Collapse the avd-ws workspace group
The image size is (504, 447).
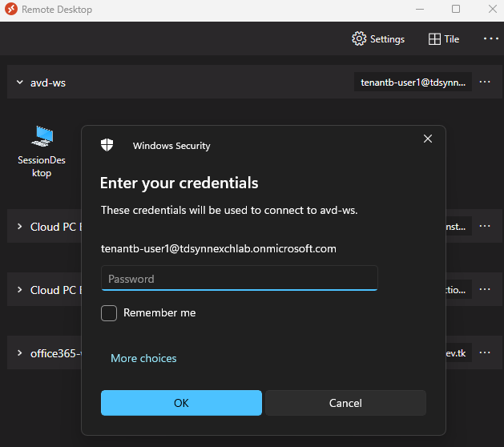[x=19, y=83]
